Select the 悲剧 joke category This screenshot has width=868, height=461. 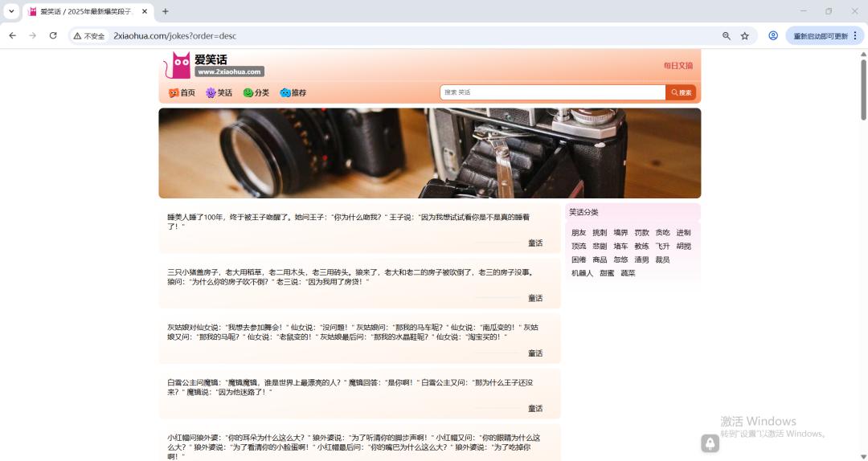tap(600, 247)
